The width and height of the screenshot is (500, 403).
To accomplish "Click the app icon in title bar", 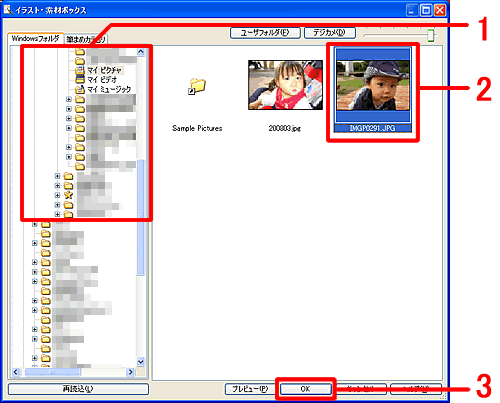I will (x=8, y=10).
